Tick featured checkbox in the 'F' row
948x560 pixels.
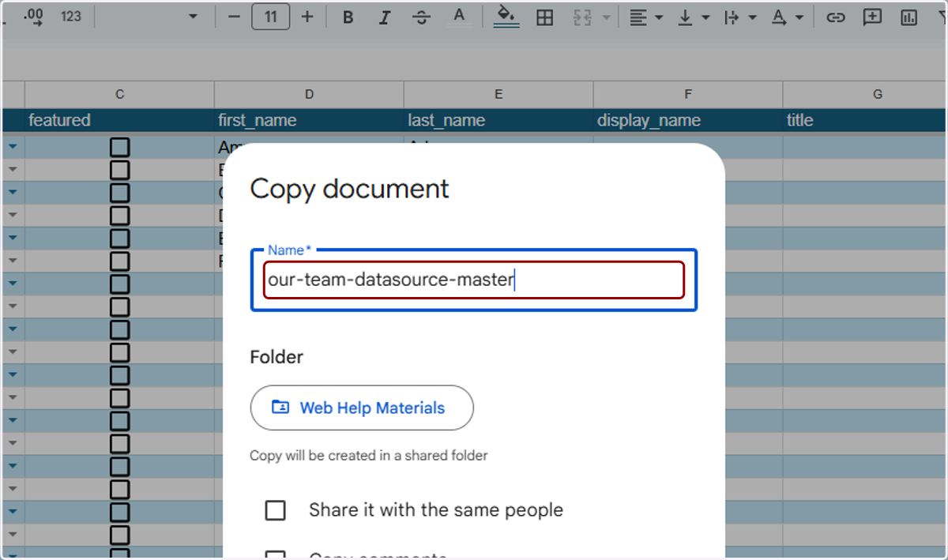119,261
